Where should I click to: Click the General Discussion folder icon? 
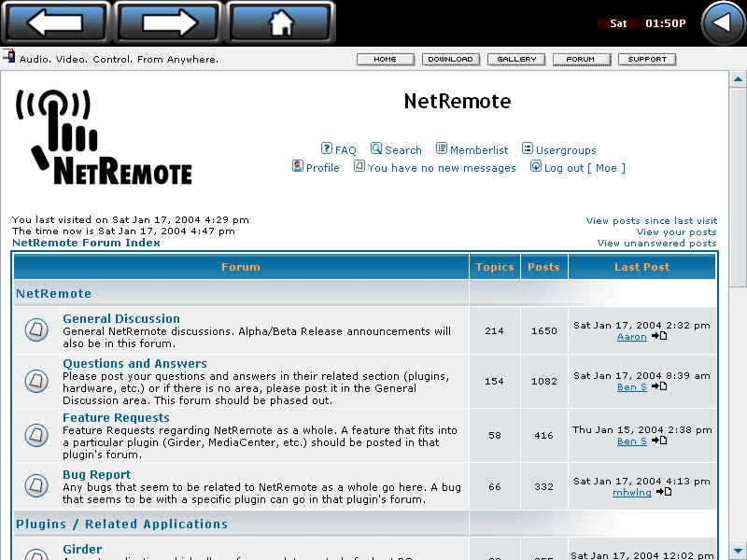[36, 330]
